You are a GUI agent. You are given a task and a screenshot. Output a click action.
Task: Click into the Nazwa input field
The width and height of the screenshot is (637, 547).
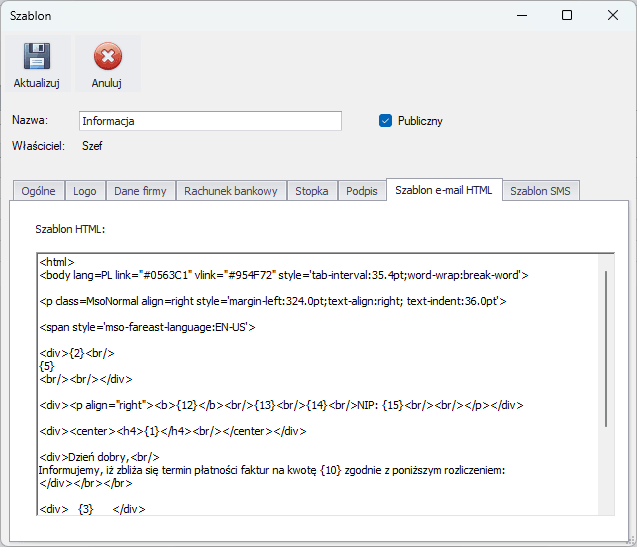point(210,121)
